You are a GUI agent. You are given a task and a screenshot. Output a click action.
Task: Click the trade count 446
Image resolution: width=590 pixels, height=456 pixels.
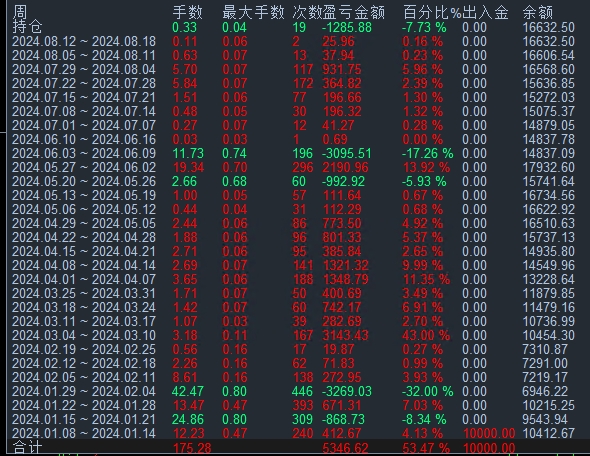point(302,391)
